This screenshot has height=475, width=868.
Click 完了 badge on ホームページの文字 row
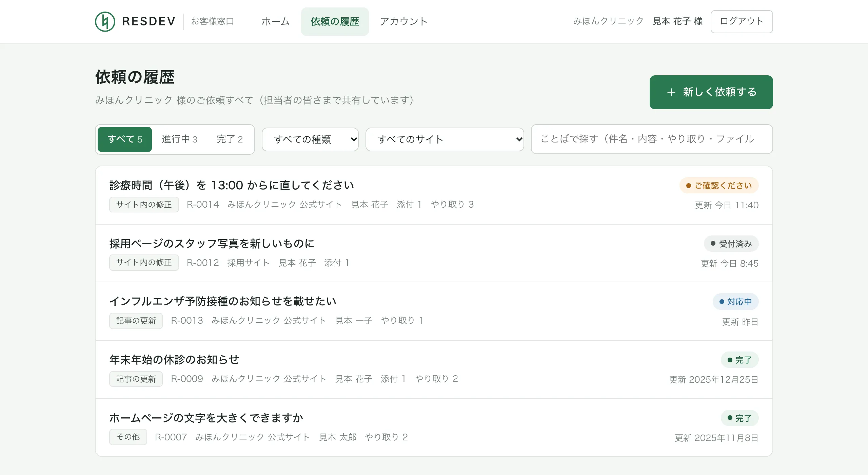[739, 418]
